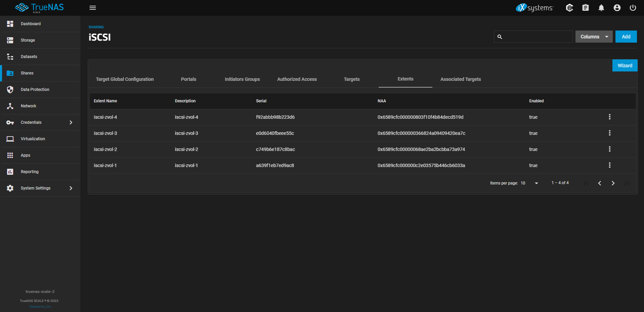Image resolution: width=644 pixels, height=312 pixels.
Task: Open actions menu for iscsi-zvol-1 extent
Action: pos(609,165)
